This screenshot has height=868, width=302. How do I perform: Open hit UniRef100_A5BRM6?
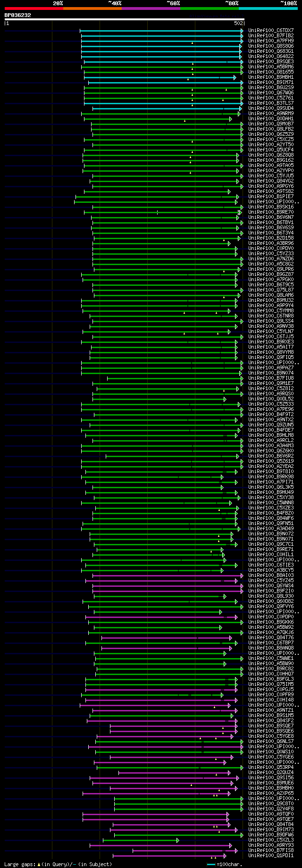(271, 67)
